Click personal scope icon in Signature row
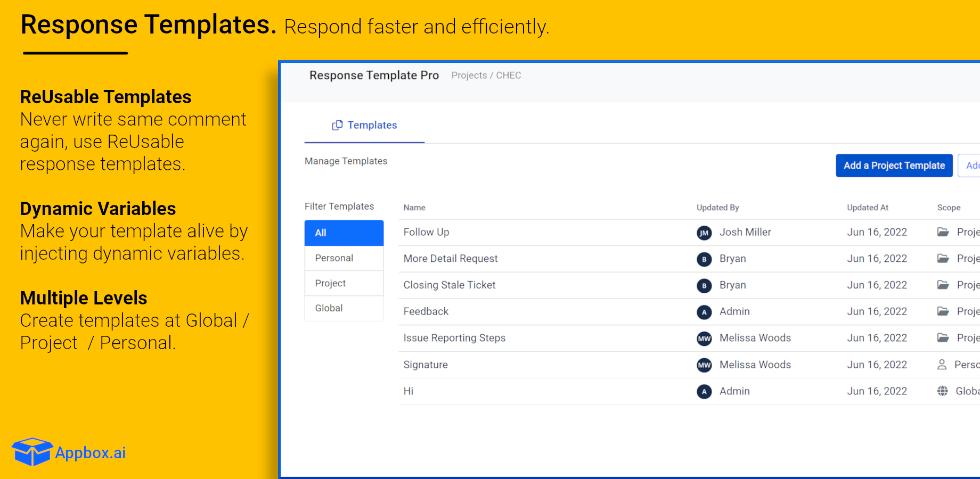This screenshot has height=479, width=980. 942,365
